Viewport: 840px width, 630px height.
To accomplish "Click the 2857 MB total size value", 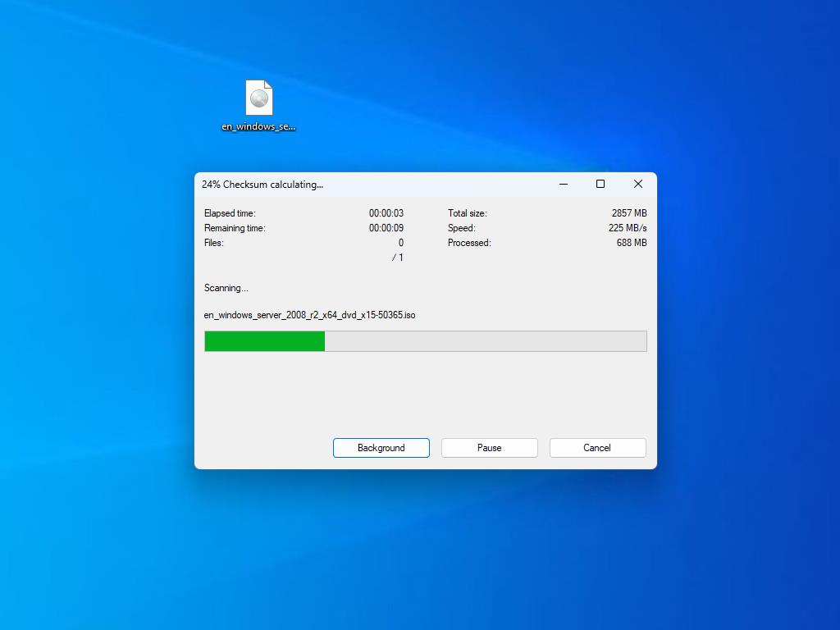I will pyautogui.click(x=629, y=213).
